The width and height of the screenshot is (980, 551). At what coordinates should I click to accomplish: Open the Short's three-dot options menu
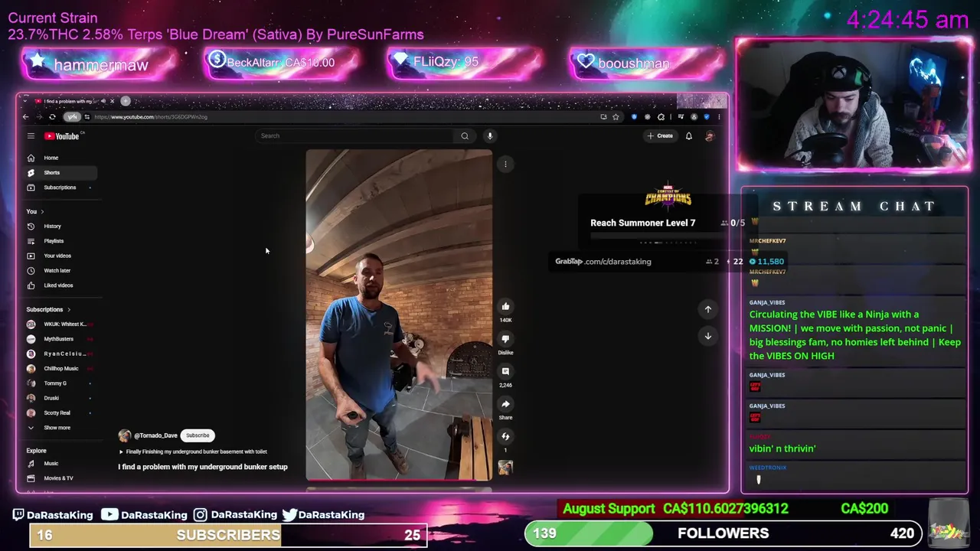pos(505,164)
